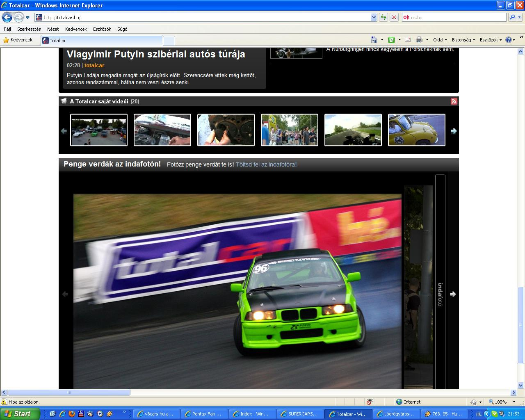The image size is (525, 420).
Task: Click the horizontal scrollbar thumb
Action: [69, 393]
